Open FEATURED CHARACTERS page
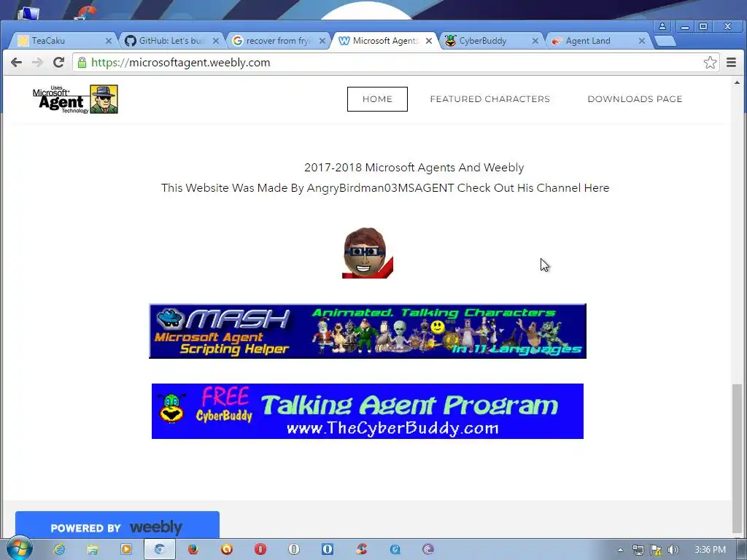Image resolution: width=747 pixels, height=560 pixels. click(x=489, y=99)
